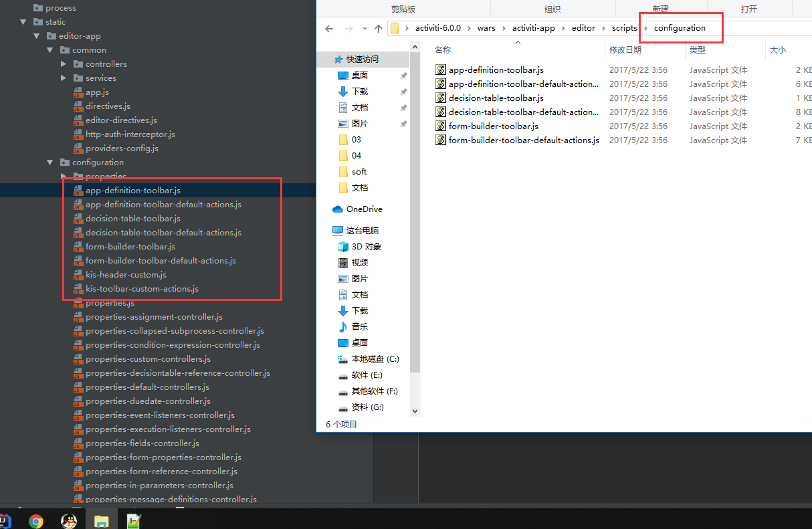The width and height of the screenshot is (812, 529).
Task: Click the activiti-6.0.0 breadcrumb segment
Action: pyautogui.click(x=438, y=28)
